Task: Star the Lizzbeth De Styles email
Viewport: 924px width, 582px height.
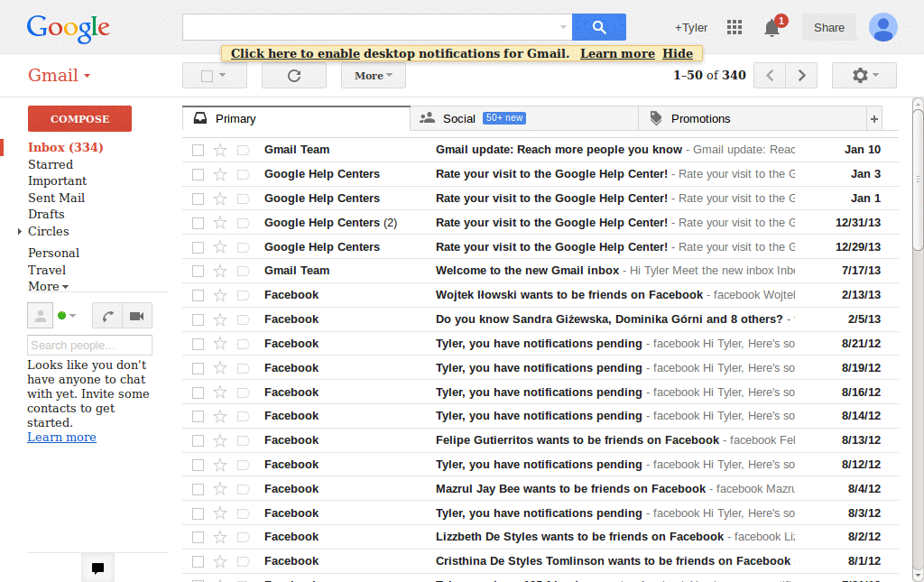Action: point(220,537)
